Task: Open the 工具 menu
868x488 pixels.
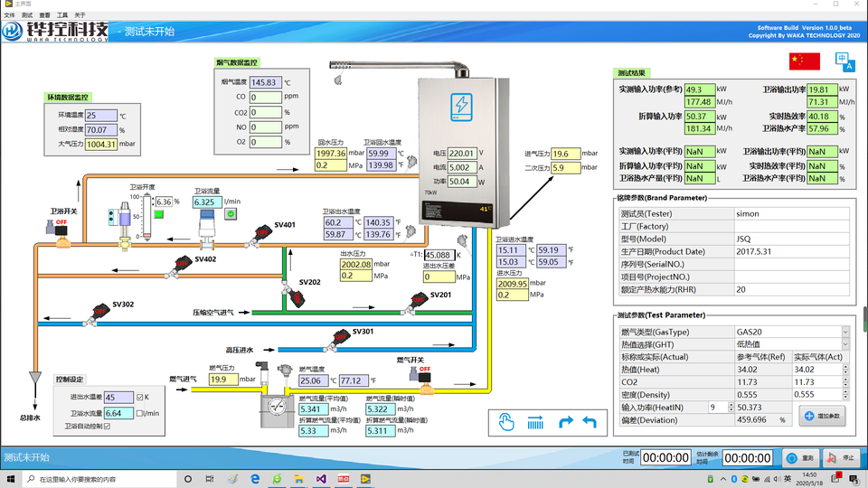Action: click(61, 15)
